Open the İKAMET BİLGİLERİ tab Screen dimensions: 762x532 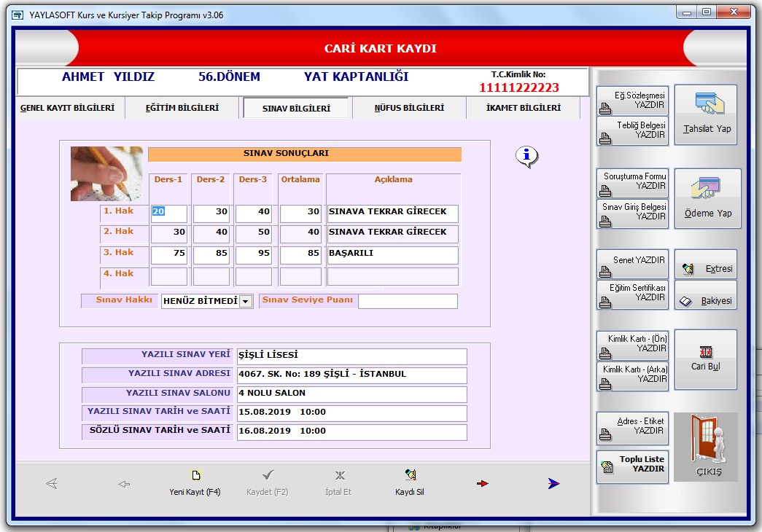[524, 108]
